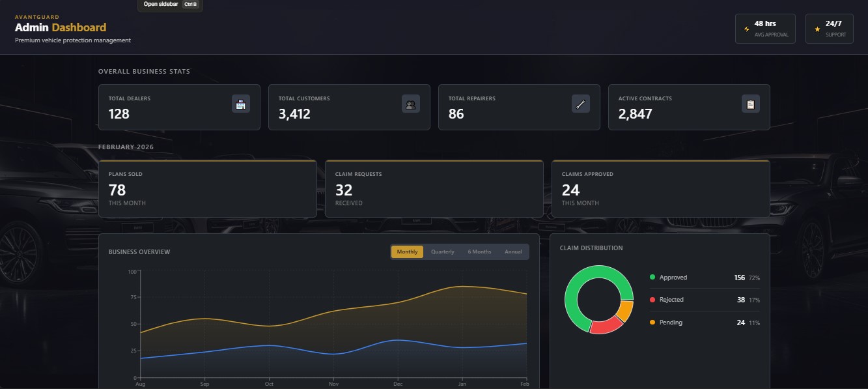The width and height of the screenshot is (868, 389).
Task: Open the Active Contracts stat card
Action: (689, 107)
